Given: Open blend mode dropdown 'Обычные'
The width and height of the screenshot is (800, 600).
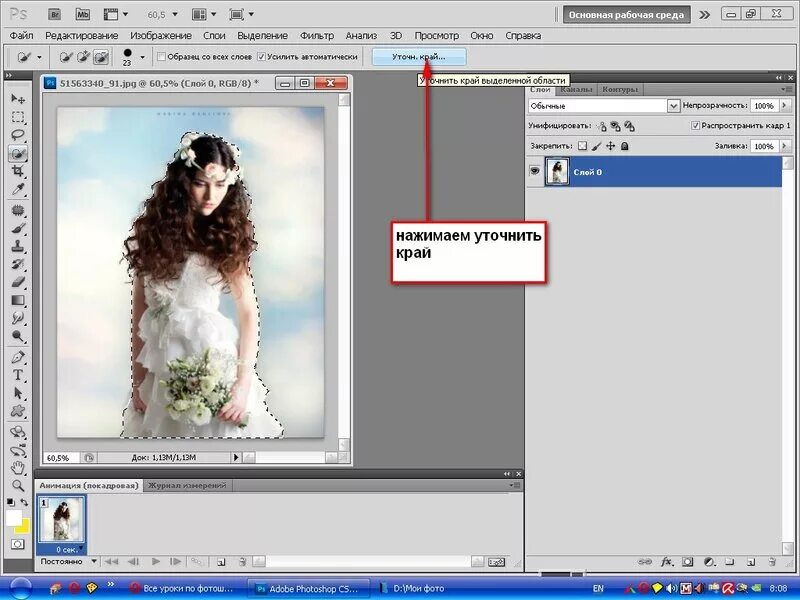Looking at the screenshot, I should coord(604,106).
